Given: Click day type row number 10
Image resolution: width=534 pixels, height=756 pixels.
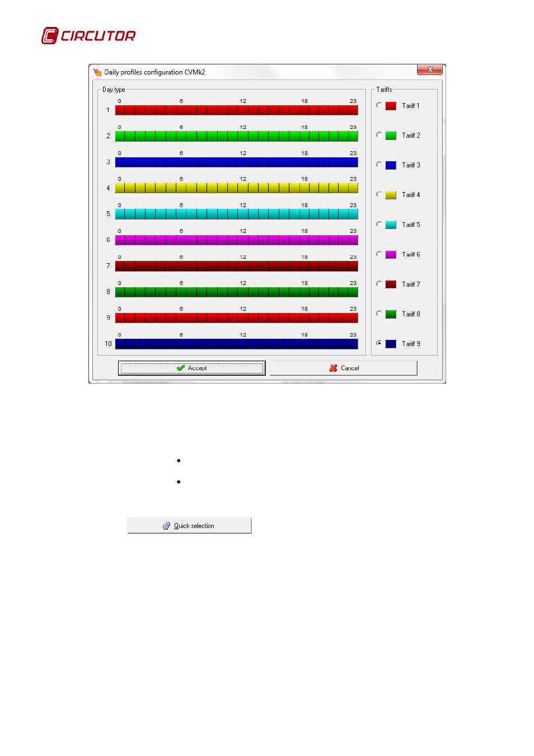Looking at the screenshot, I should click(x=108, y=344).
